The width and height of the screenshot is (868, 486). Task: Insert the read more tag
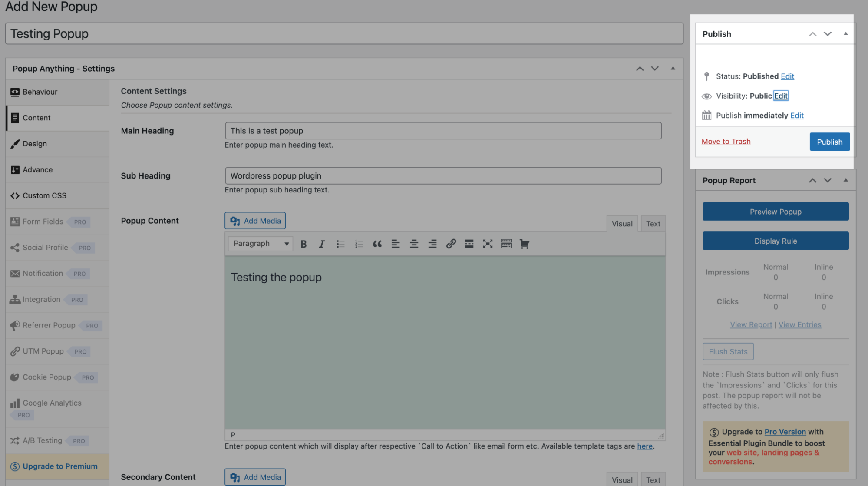469,244
